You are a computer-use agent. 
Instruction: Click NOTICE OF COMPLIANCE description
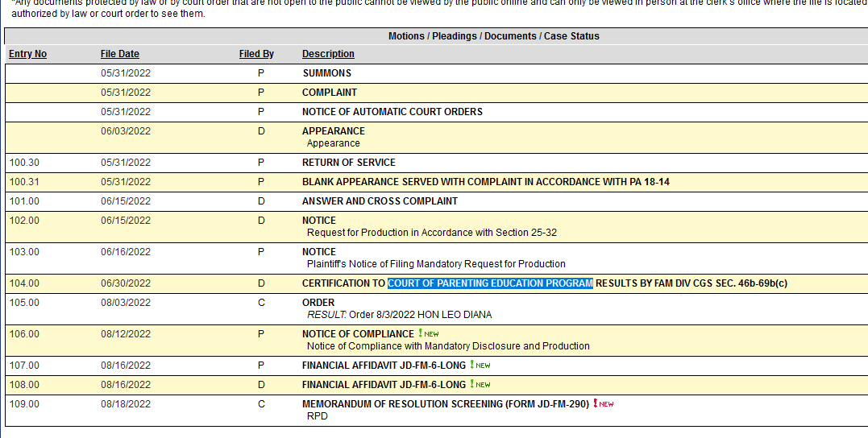[358, 334]
